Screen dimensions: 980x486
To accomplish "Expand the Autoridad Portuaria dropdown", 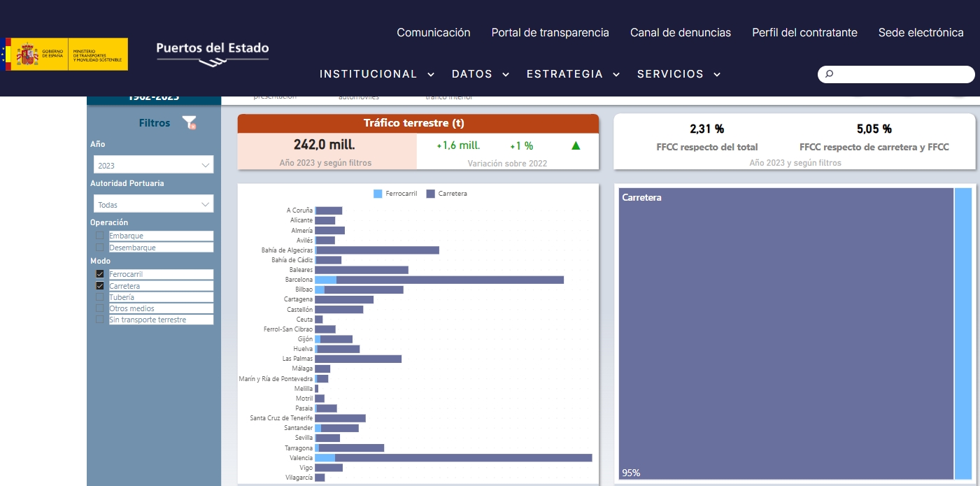I will 153,205.
